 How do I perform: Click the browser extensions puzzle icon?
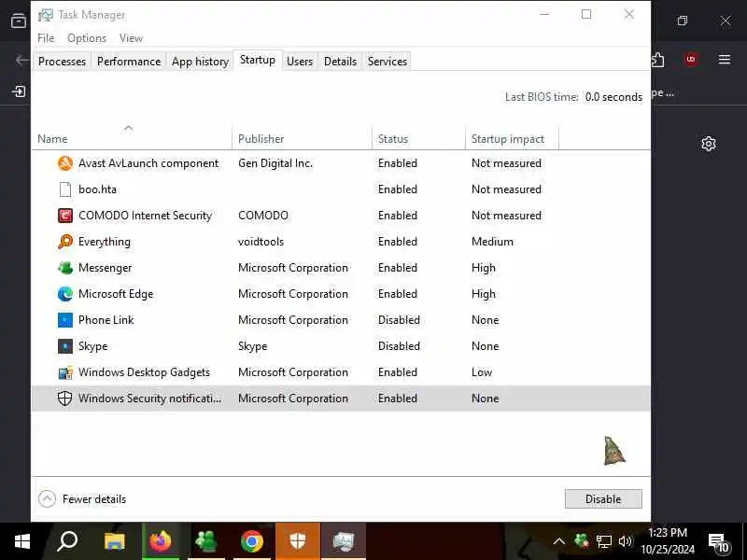[x=658, y=60]
